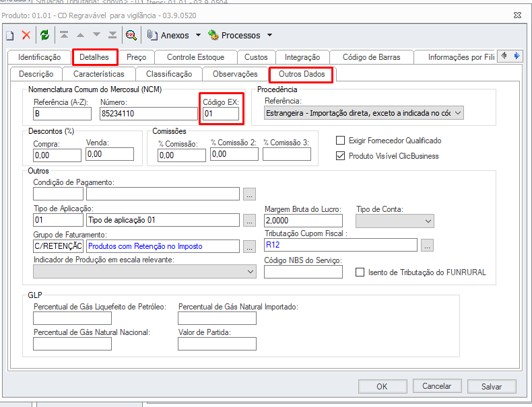532x407 pixels.
Task: Go to last record arrow icon
Action: pyautogui.click(x=112, y=35)
